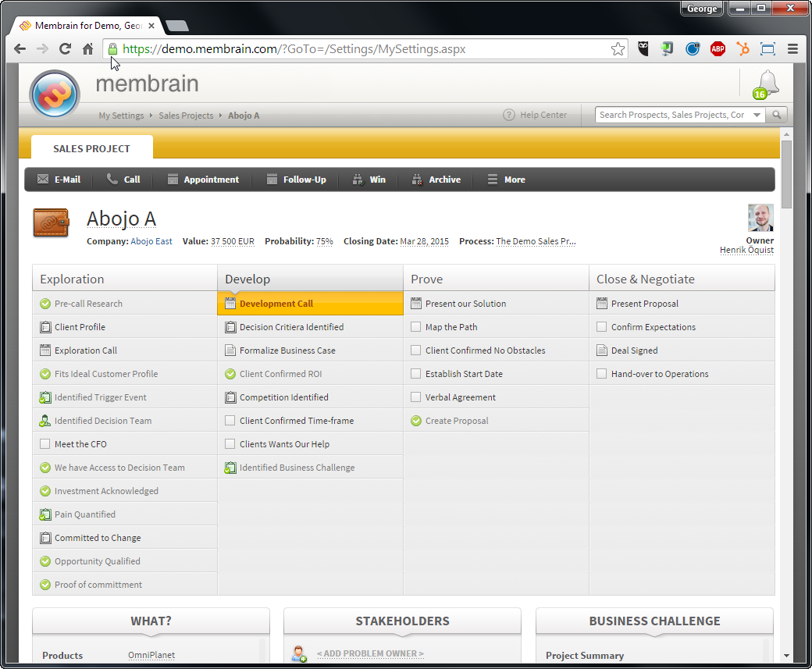Viewport: 812px width, 669px height.
Task: Click the Win button
Action: pyautogui.click(x=369, y=180)
